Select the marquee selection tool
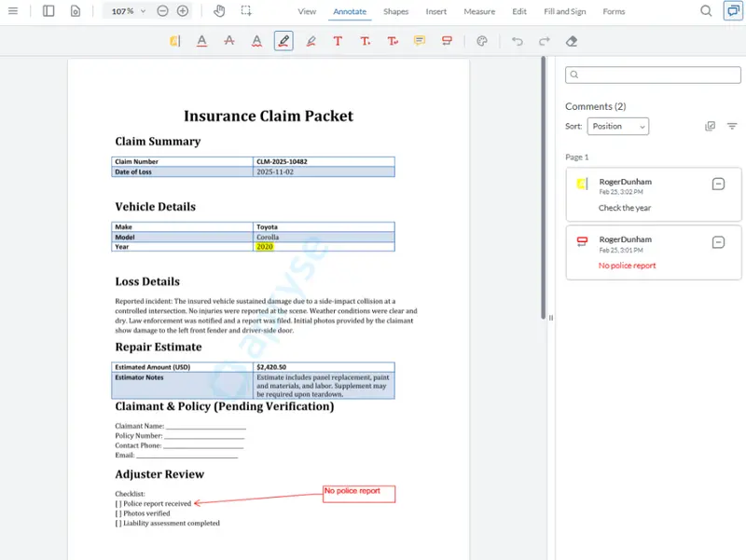This screenshot has height=560, width=746. [x=246, y=10]
